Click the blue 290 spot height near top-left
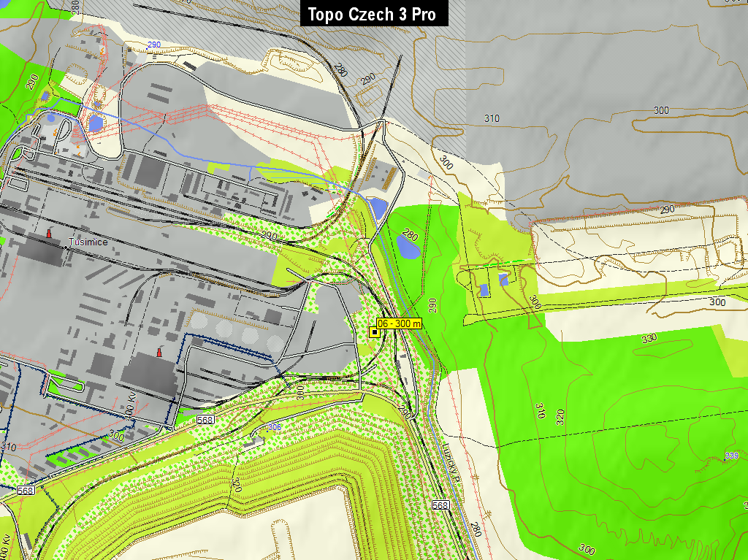The image size is (748, 560). click(x=153, y=45)
